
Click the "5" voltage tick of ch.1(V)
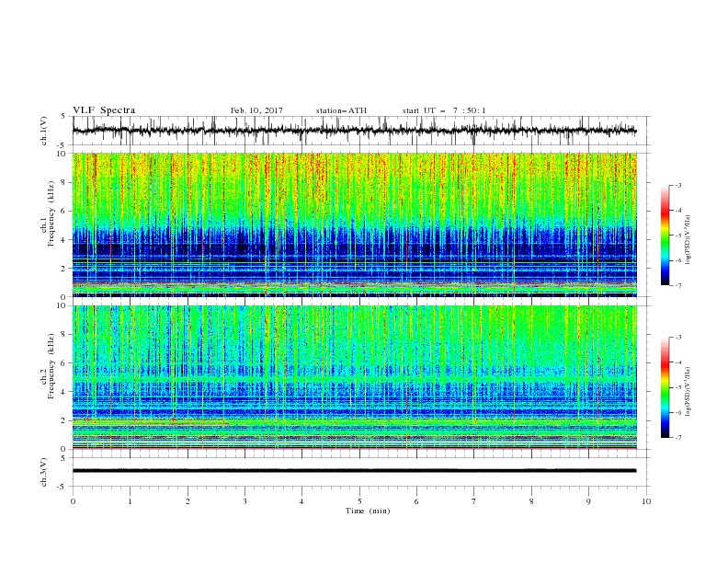pos(64,116)
